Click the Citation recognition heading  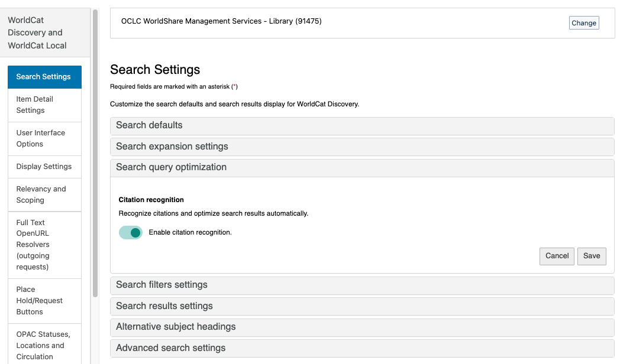click(x=151, y=200)
